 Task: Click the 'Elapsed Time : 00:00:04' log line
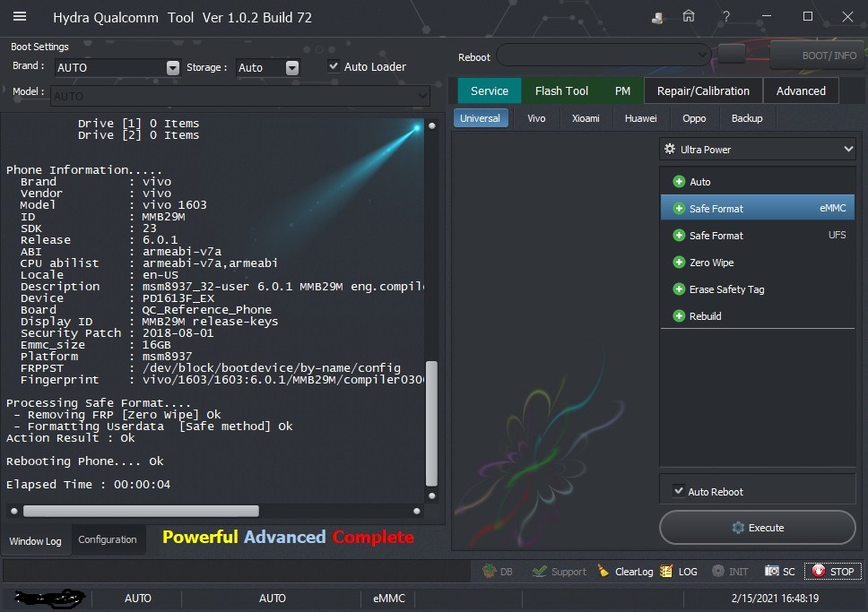point(88,484)
